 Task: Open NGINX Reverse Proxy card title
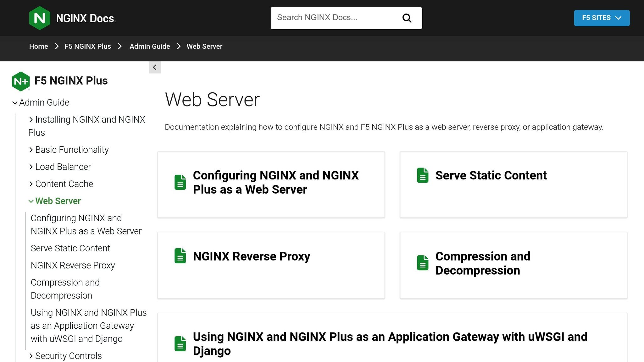coord(252,256)
